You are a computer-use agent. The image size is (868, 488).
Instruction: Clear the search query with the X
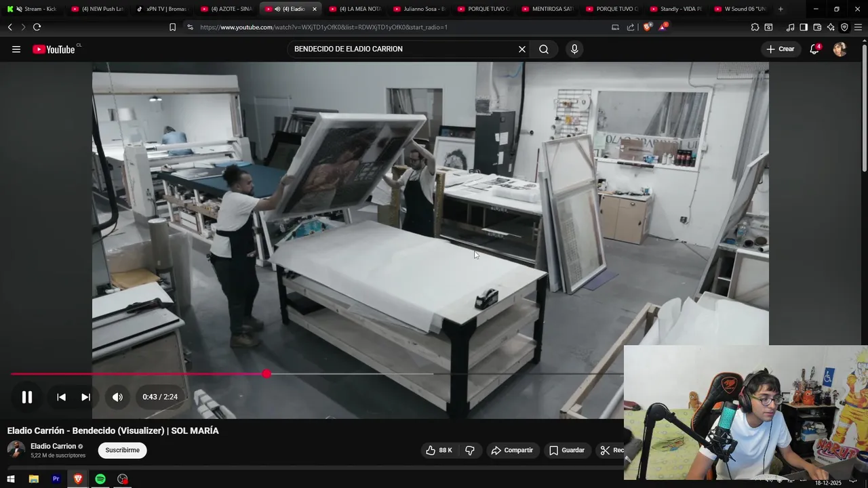click(x=522, y=49)
